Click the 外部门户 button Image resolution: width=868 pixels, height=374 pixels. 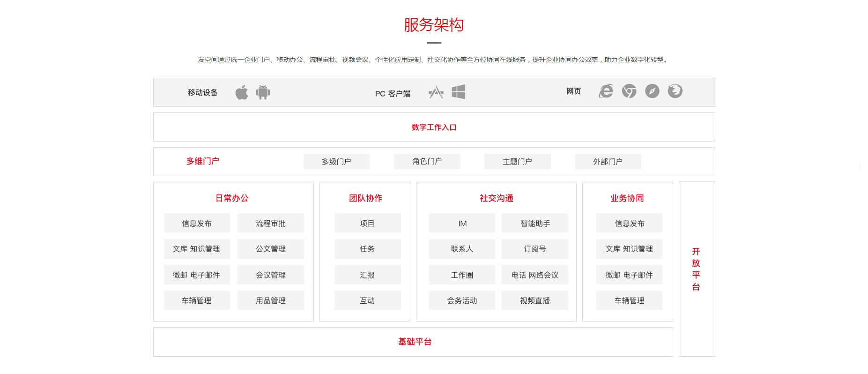(608, 162)
